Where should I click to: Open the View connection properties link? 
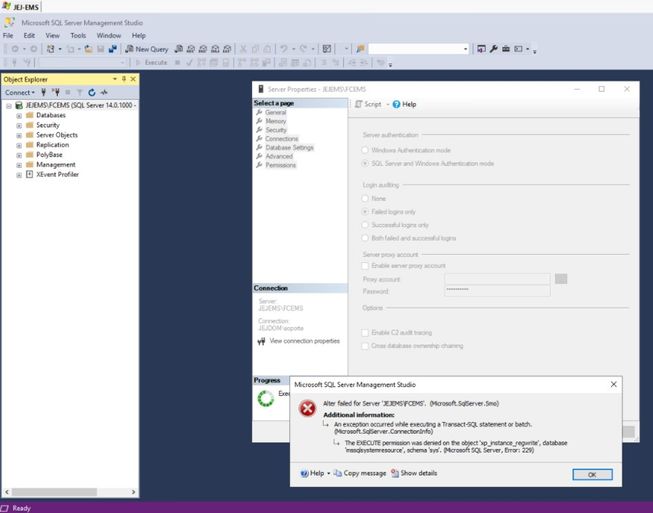[x=304, y=341]
